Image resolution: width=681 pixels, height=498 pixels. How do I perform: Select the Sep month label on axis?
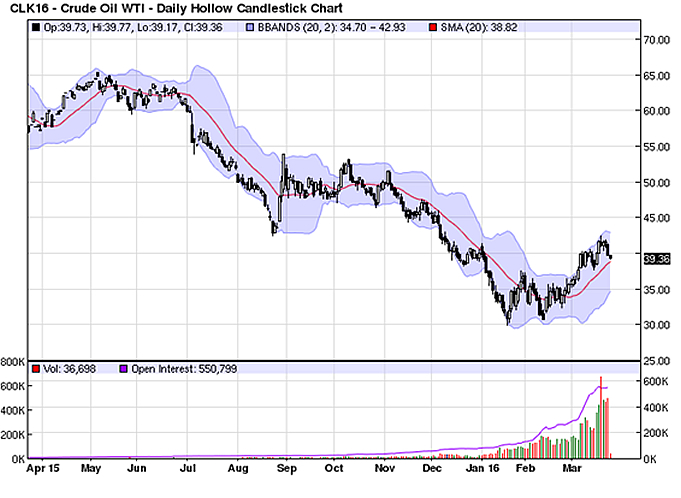[285, 467]
